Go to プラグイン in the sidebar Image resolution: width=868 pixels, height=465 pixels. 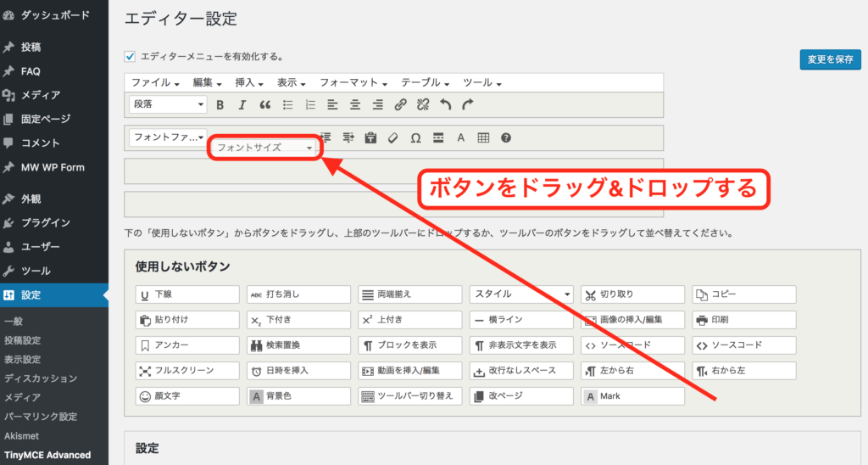(x=46, y=223)
